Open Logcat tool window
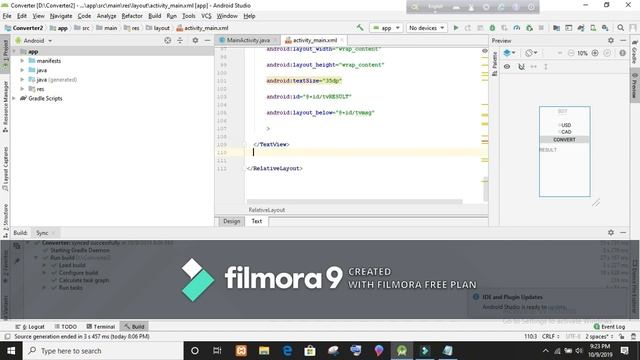The width and height of the screenshot is (640, 360). (30, 327)
